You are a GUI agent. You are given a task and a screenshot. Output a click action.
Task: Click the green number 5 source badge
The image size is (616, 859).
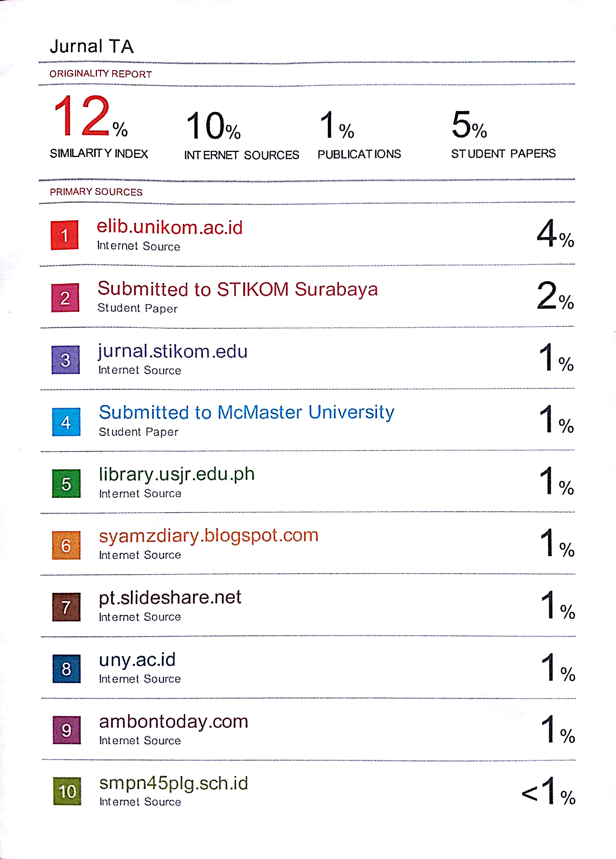coord(66,484)
